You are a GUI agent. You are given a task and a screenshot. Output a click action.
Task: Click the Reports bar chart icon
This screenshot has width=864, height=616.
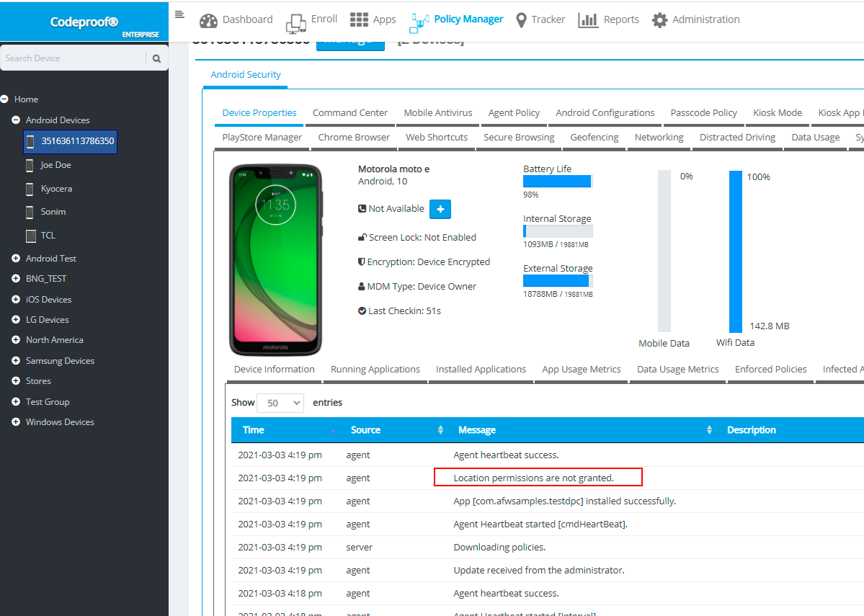588,20
